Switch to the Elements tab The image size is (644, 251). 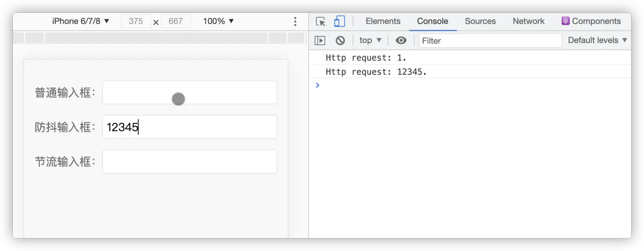pos(383,21)
